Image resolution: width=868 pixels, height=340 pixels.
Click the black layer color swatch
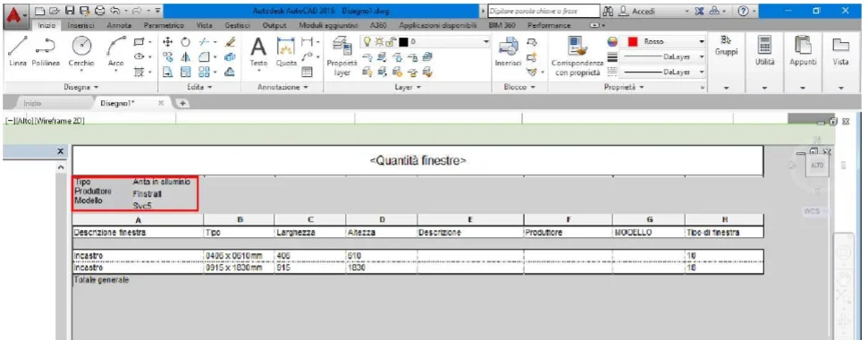click(x=403, y=42)
